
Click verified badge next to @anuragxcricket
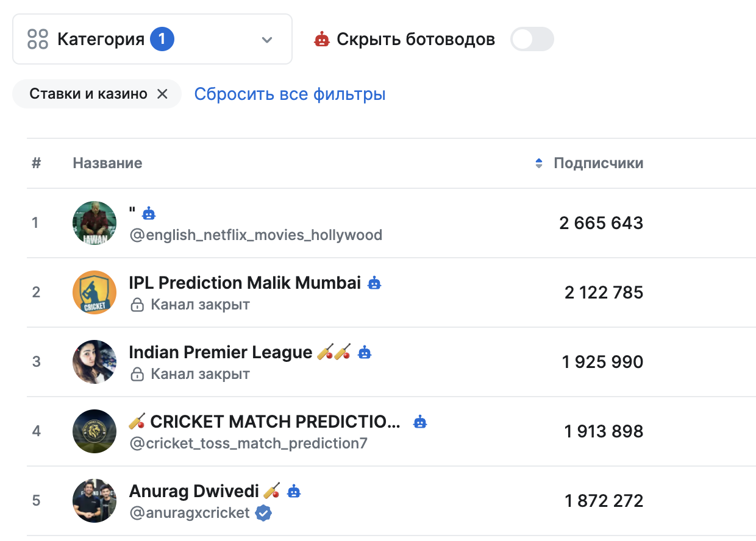263,513
